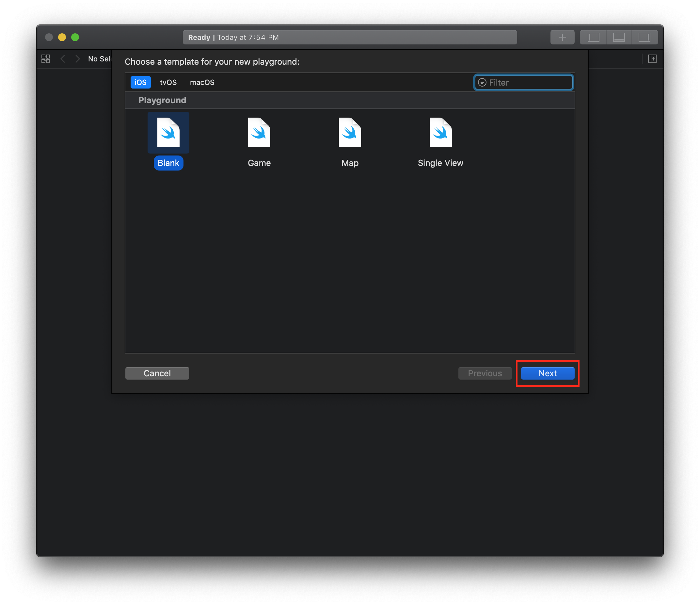Click the Library plus button

coord(562,37)
